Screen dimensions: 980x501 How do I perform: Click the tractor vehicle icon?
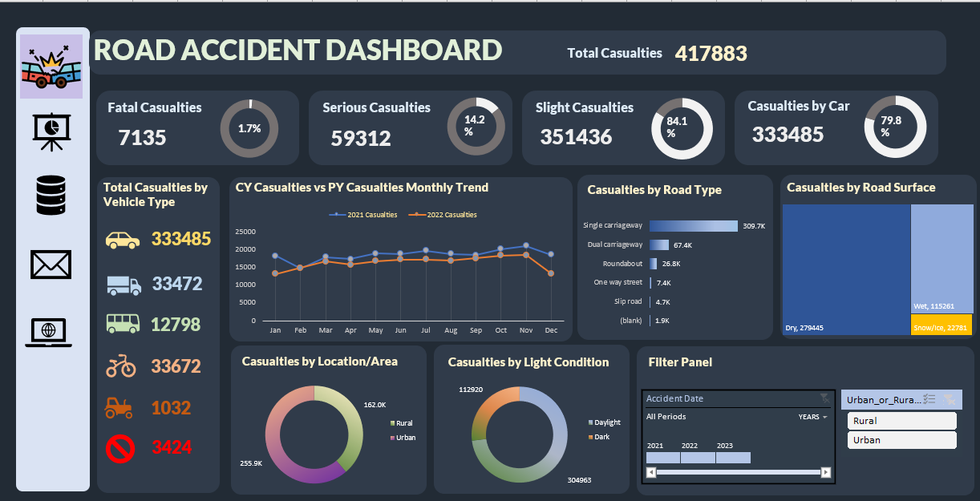pos(119,409)
